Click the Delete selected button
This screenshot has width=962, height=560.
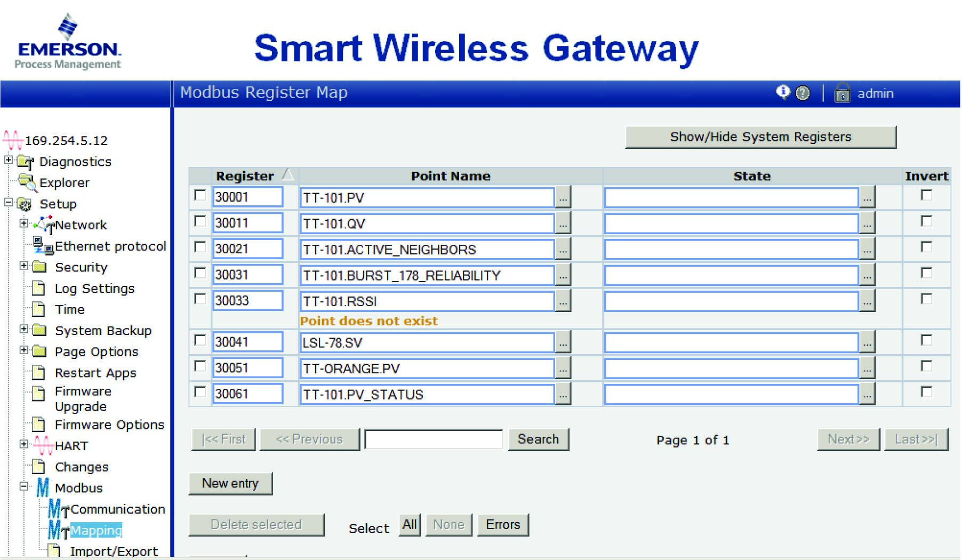point(256,525)
